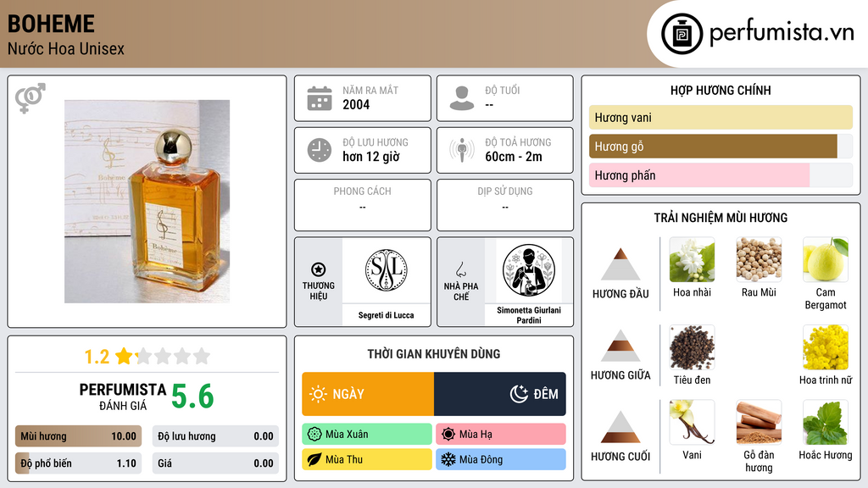This screenshot has height=488, width=868.
Task: Click the Simonetta Giurlani Pardini name
Action: pyautogui.click(x=529, y=315)
